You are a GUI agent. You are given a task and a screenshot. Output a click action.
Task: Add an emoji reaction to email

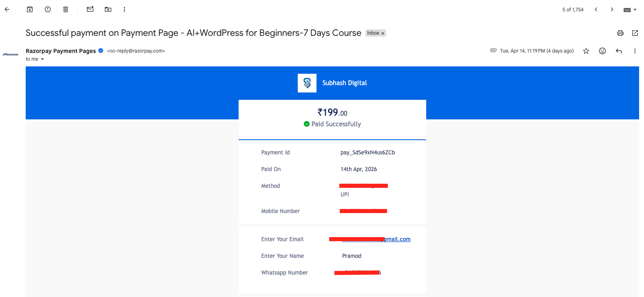coord(602,51)
